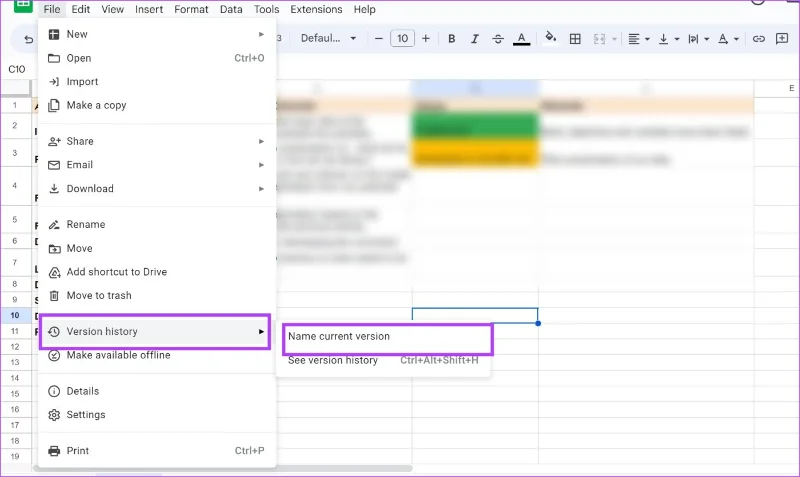This screenshot has height=477, width=800.
Task: Click the Google Sheets logo icon
Action: tap(23, 6)
